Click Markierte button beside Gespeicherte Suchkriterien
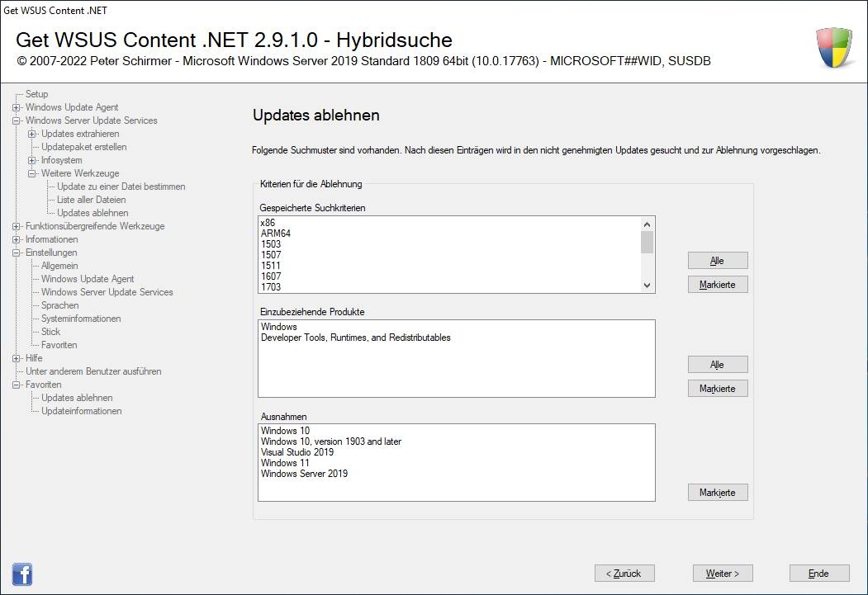868x595 pixels. pyautogui.click(x=718, y=285)
